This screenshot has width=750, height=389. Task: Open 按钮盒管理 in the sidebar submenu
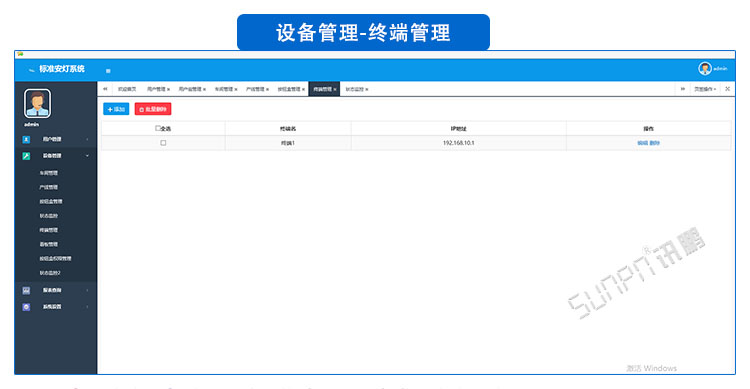pyautogui.click(x=51, y=201)
